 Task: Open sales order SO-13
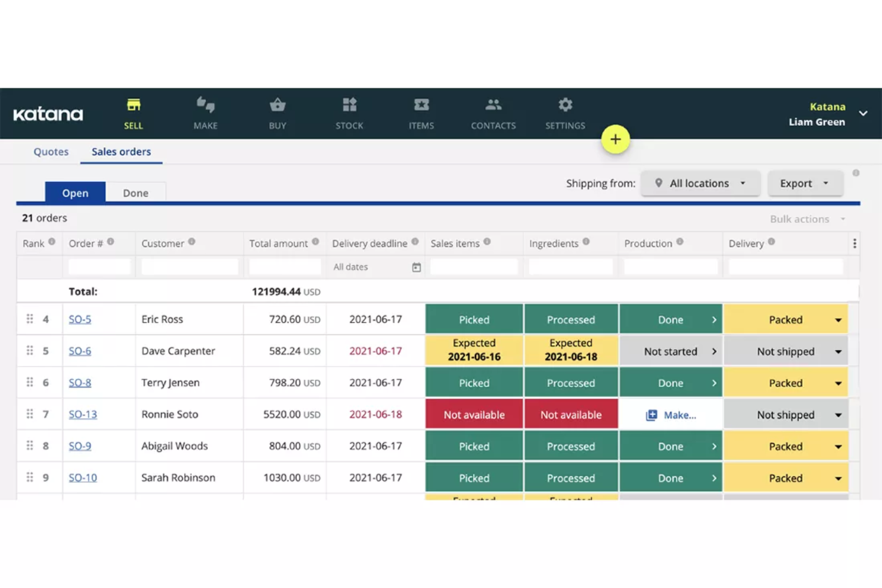(x=82, y=414)
